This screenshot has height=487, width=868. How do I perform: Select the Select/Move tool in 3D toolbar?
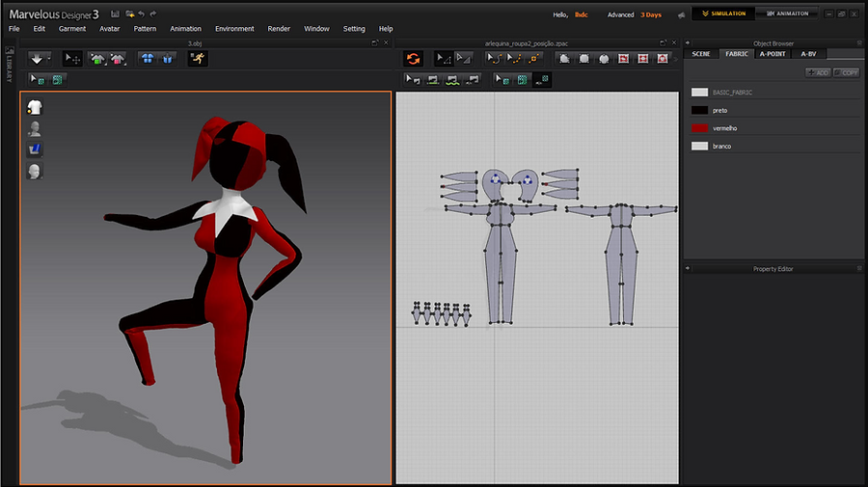coord(72,59)
